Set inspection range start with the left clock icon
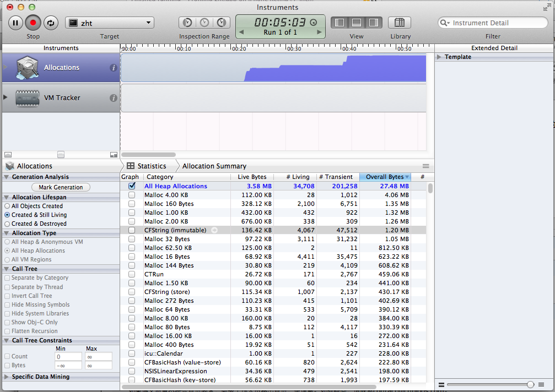Screen dimensions: 555x392 point(187,23)
